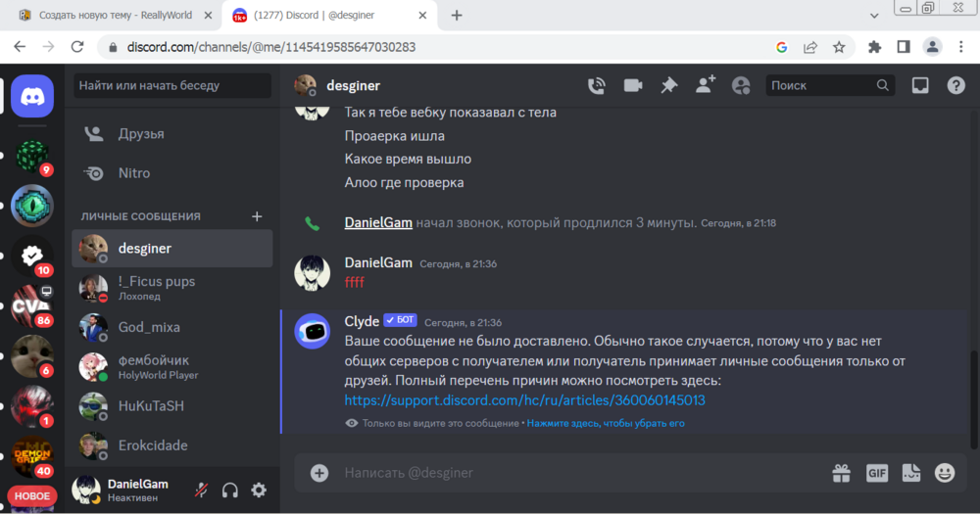Open a new browser tab

pyautogui.click(x=457, y=15)
